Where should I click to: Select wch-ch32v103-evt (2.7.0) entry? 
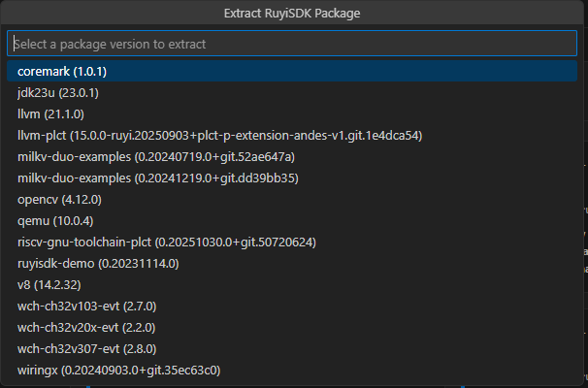[x=292, y=307]
